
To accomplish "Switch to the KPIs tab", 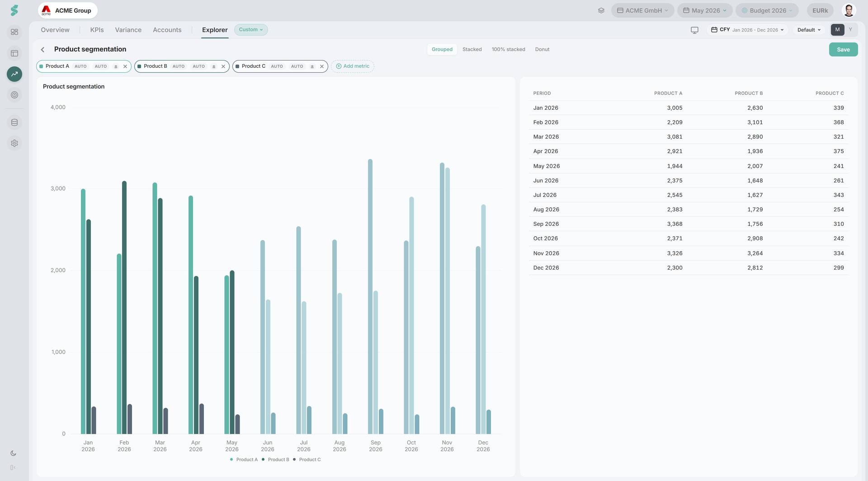I will [97, 30].
